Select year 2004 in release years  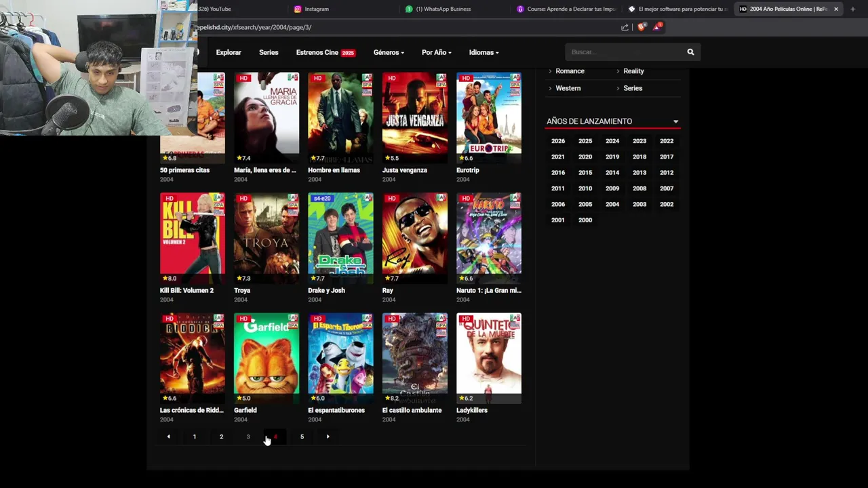(612, 204)
